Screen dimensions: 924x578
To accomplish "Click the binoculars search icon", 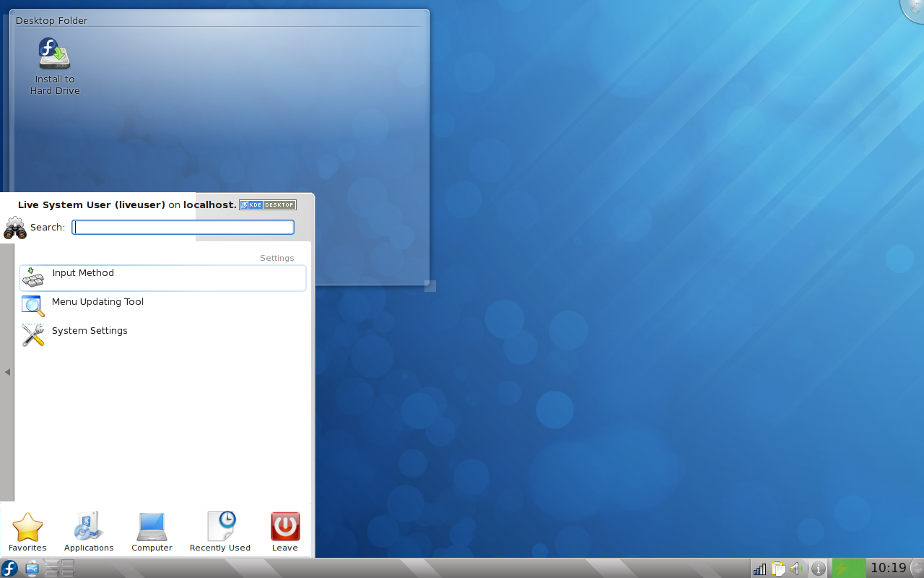I will [x=14, y=228].
